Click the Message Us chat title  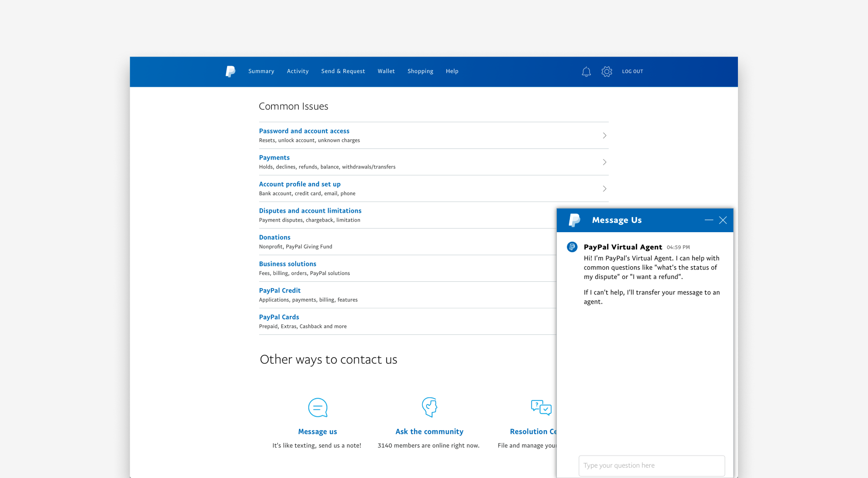click(617, 220)
